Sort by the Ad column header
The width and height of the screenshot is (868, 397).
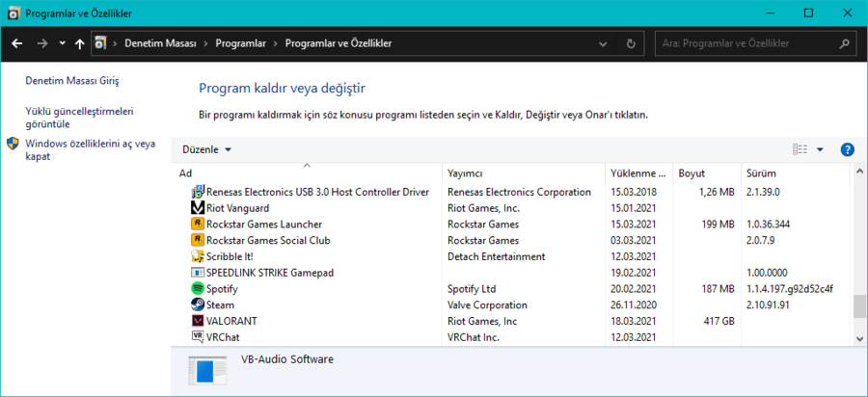[308, 173]
